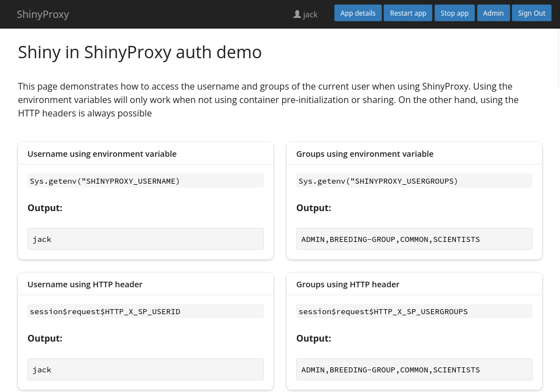Click the Restart app button
This screenshot has height=392, width=560.
[408, 13]
